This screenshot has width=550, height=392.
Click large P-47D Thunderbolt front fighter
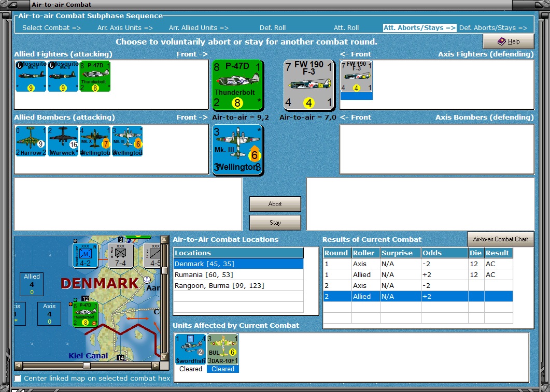click(x=238, y=85)
